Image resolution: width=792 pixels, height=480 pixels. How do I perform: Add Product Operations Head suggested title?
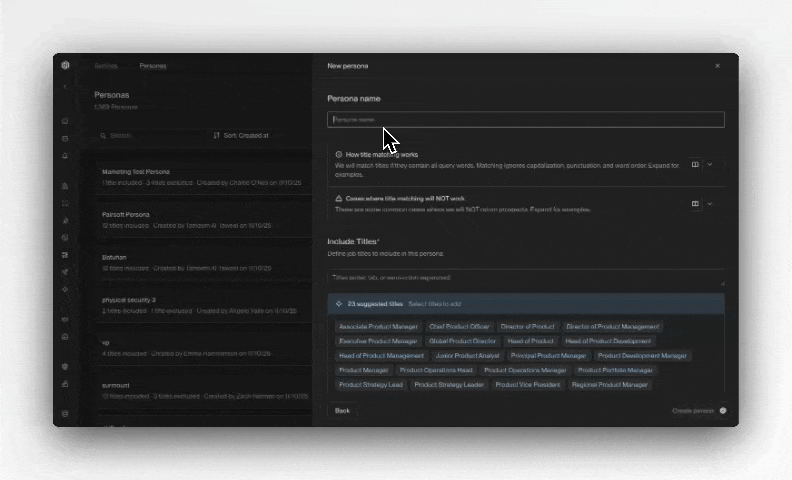click(x=436, y=370)
